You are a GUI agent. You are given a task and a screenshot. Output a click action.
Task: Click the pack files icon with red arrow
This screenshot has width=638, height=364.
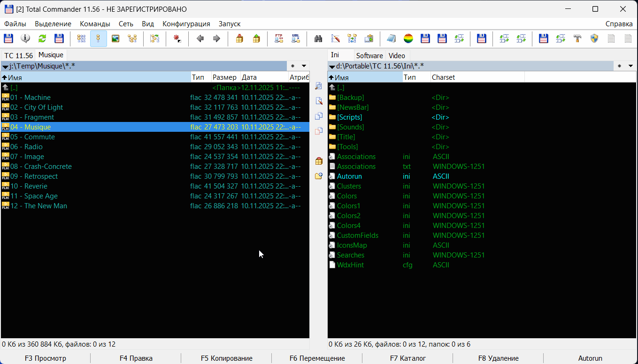pyautogui.click(x=239, y=38)
